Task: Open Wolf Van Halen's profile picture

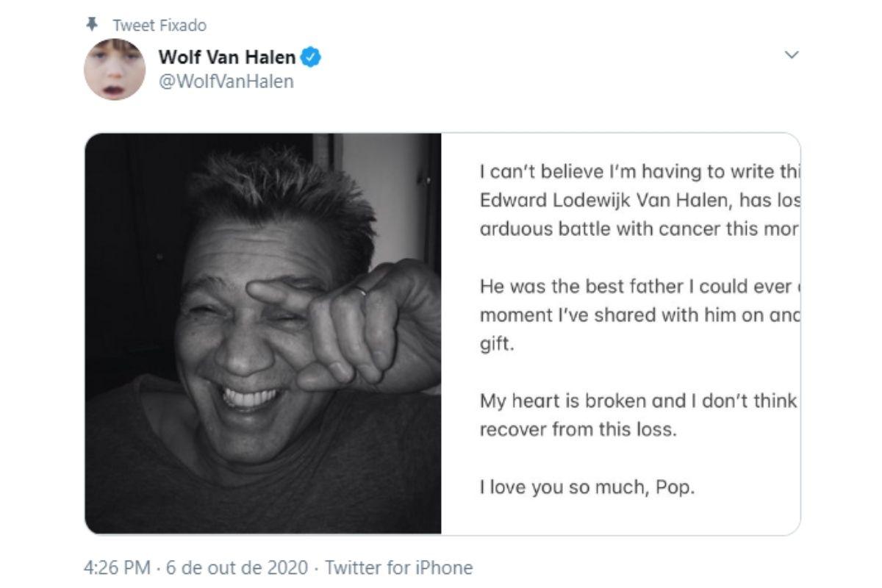Action: point(115,70)
